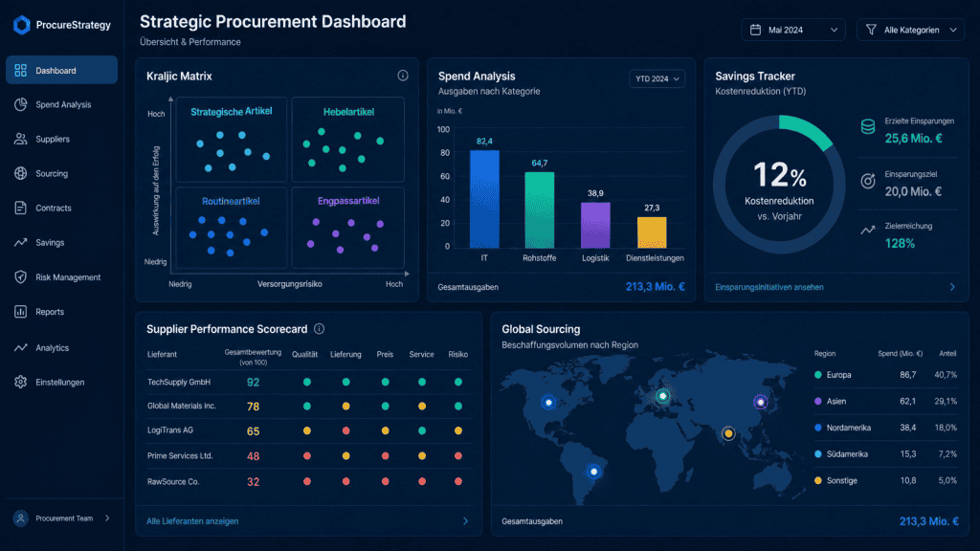Click the Sourcing globe icon
Image resolution: width=980 pixels, height=551 pixels.
[21, 173]
